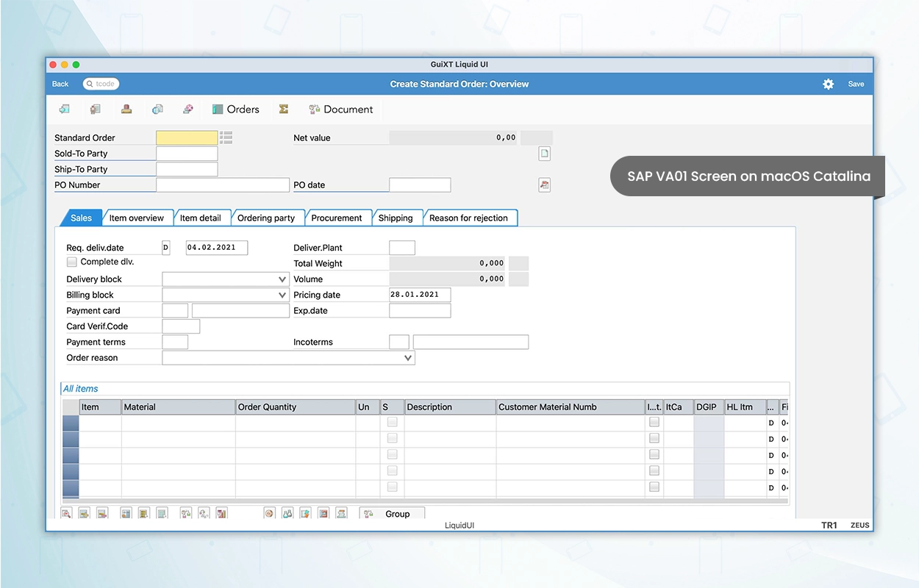
Task: Tick the S column checkbox in third row
Action: point(392,454)
